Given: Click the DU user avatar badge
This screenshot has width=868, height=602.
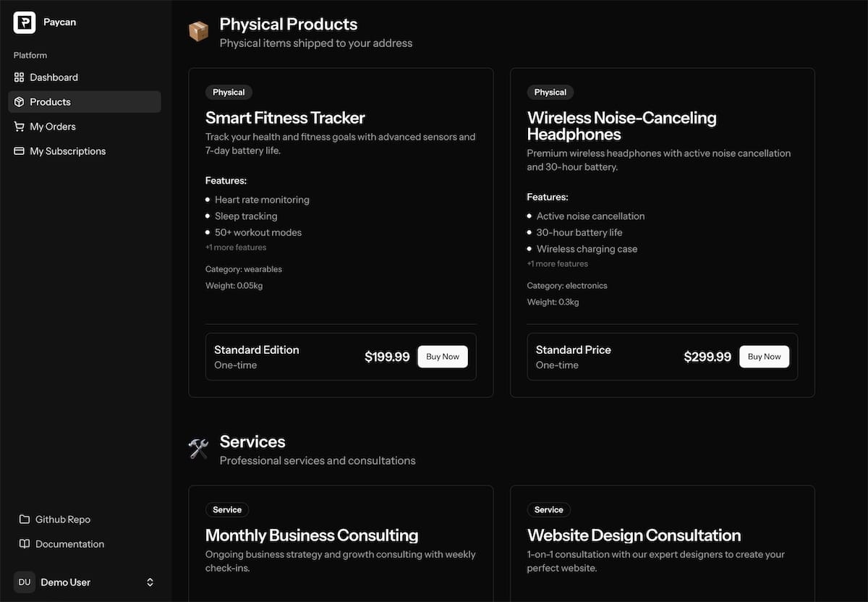Looking at the screenshot, I should point(24,582).
